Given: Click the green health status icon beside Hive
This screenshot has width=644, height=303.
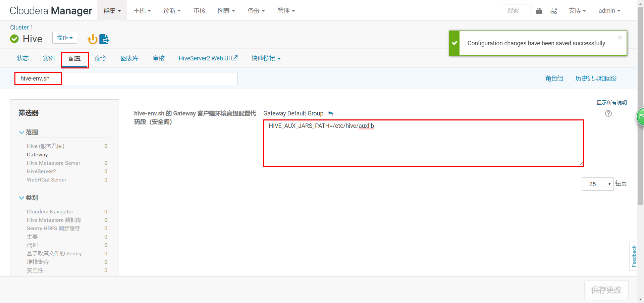Looking at the screenshot, I should tap(14, 39).
